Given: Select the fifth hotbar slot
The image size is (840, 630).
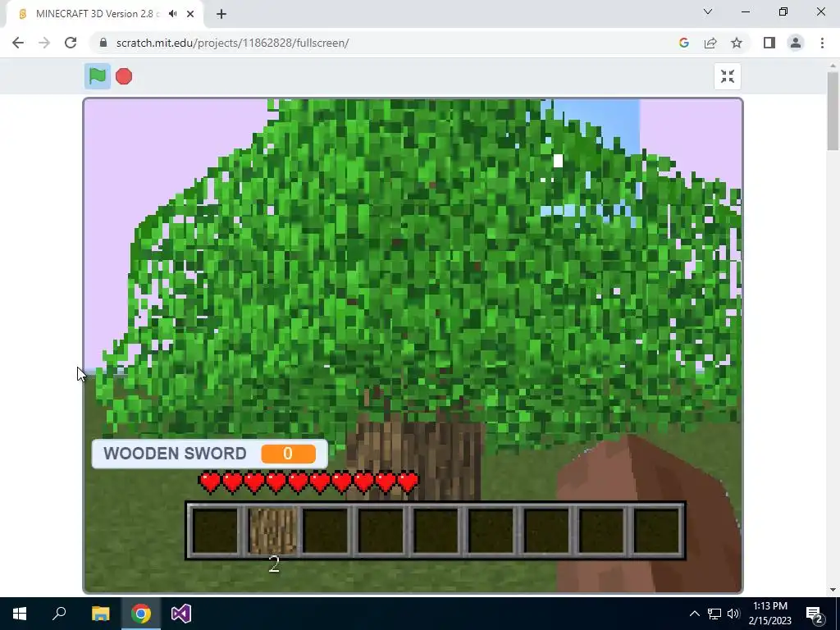Looking at the screenshot, I should (436, 531).
